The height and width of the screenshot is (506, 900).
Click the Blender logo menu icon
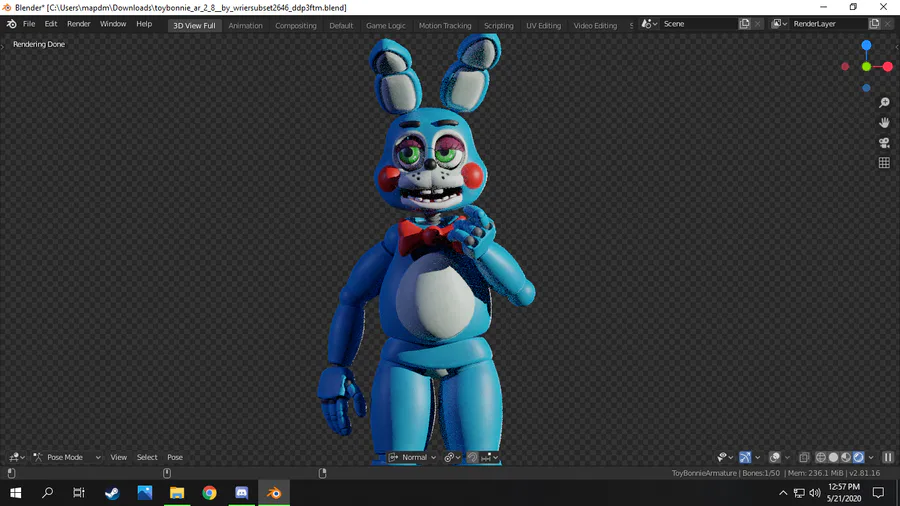pos(11,24)
